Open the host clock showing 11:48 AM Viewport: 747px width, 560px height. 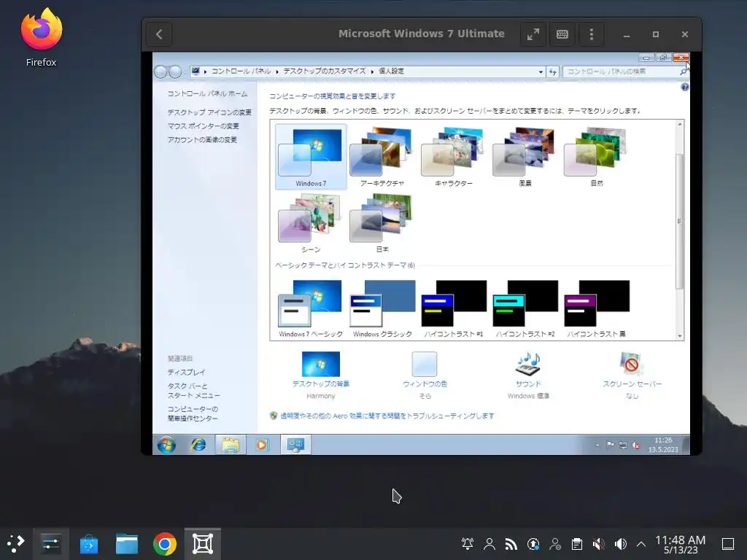pos(681,544)
